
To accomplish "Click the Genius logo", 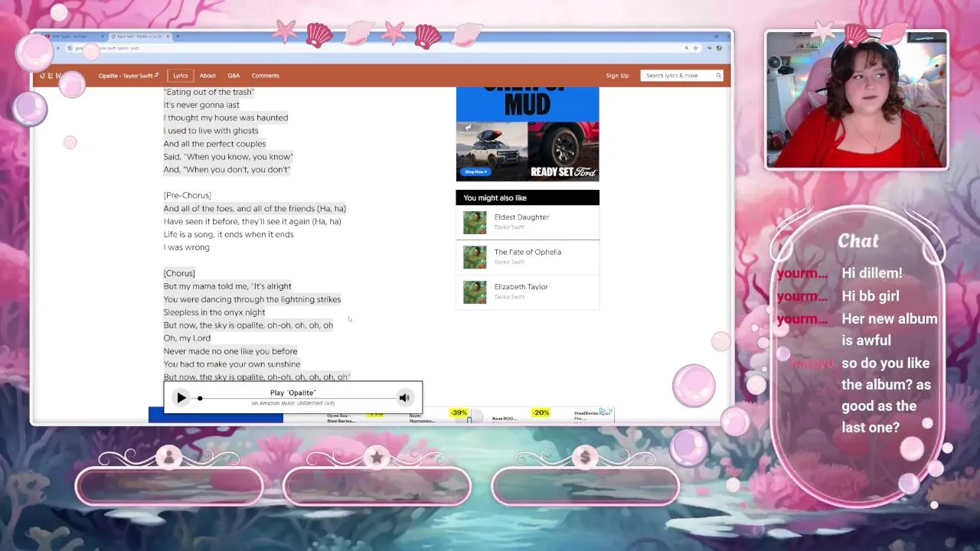I will [50, 76].
